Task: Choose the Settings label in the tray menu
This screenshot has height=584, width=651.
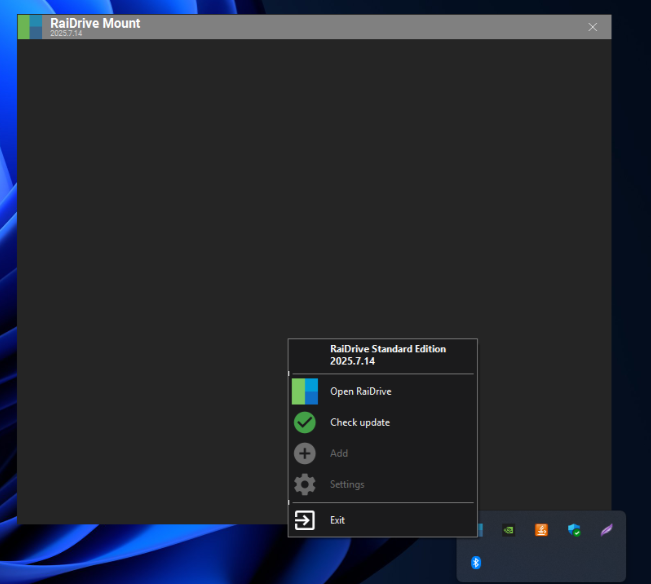Action: tap(347, 484)
